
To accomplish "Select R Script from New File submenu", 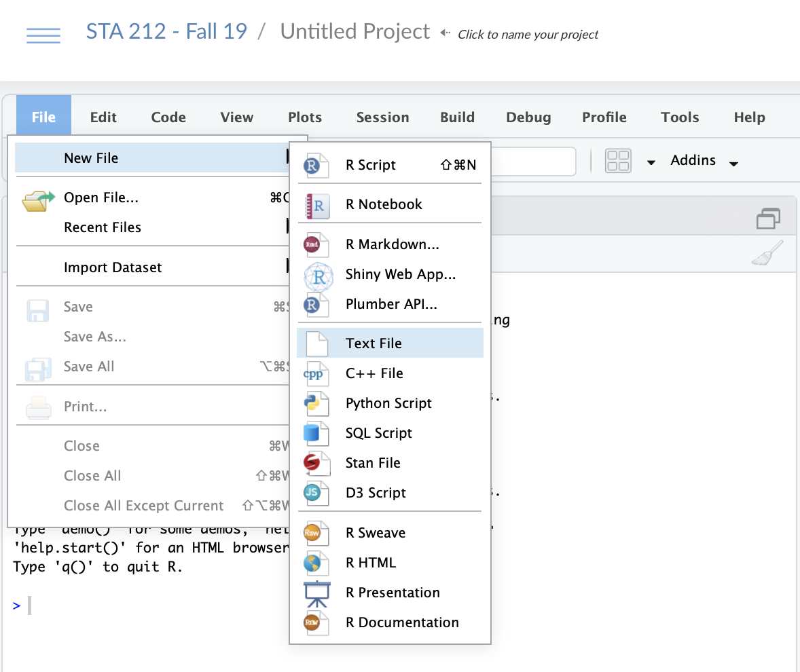I will coord(390,165).
